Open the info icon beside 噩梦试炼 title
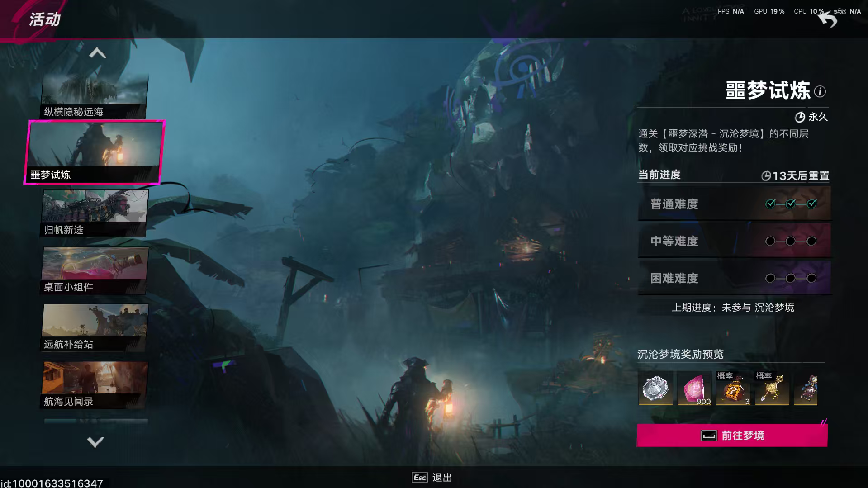868x488 pixels. pos(820,92)
